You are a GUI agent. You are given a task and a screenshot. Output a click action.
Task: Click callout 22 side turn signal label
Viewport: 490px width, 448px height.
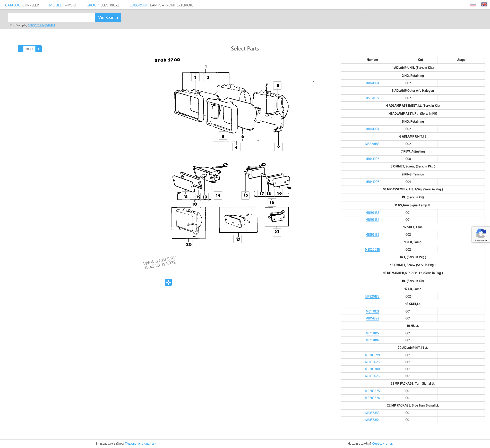277,232
